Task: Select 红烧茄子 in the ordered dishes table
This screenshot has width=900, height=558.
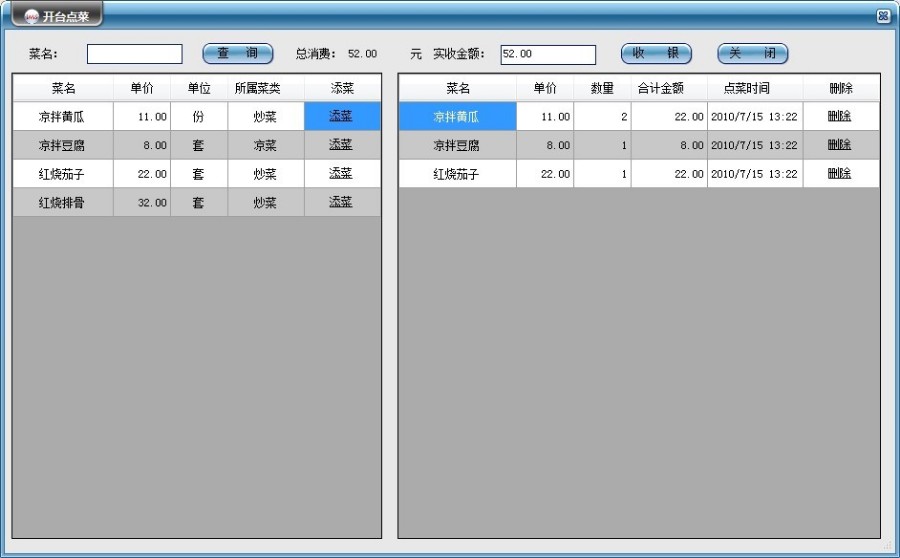Action: click(x=457, y=174)
